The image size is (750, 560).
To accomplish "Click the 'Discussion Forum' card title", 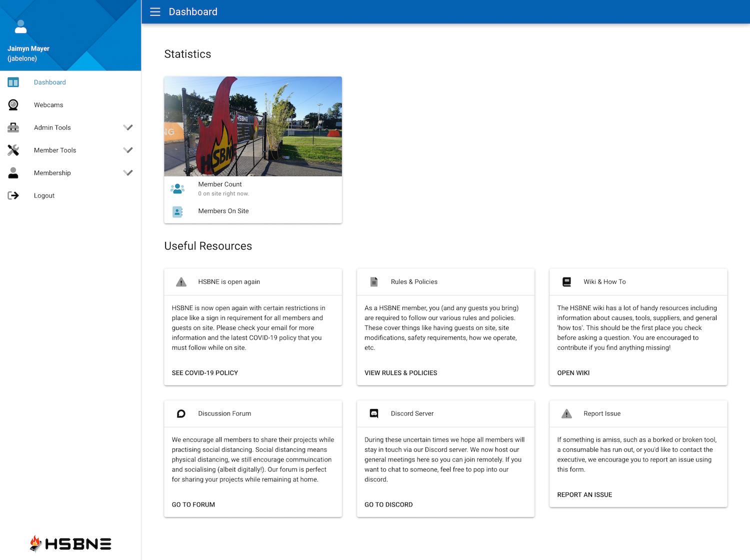I will (x=224, y=413).
